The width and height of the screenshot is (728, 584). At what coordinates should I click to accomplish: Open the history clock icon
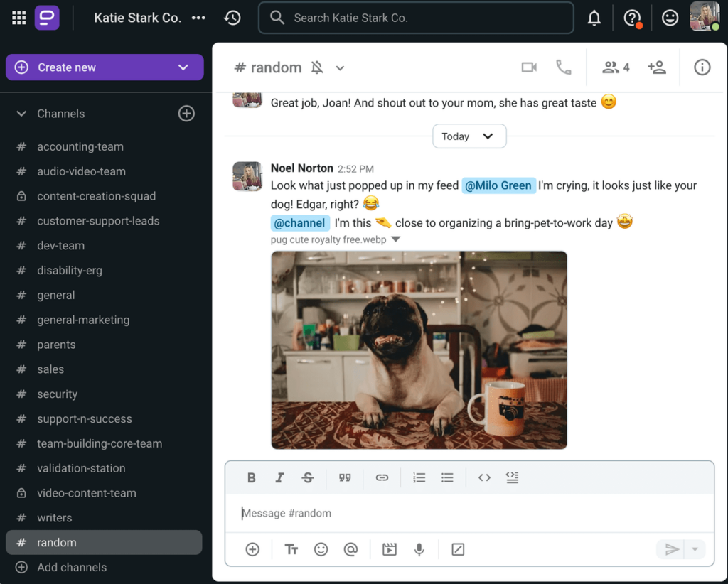[x=232, y=18]
